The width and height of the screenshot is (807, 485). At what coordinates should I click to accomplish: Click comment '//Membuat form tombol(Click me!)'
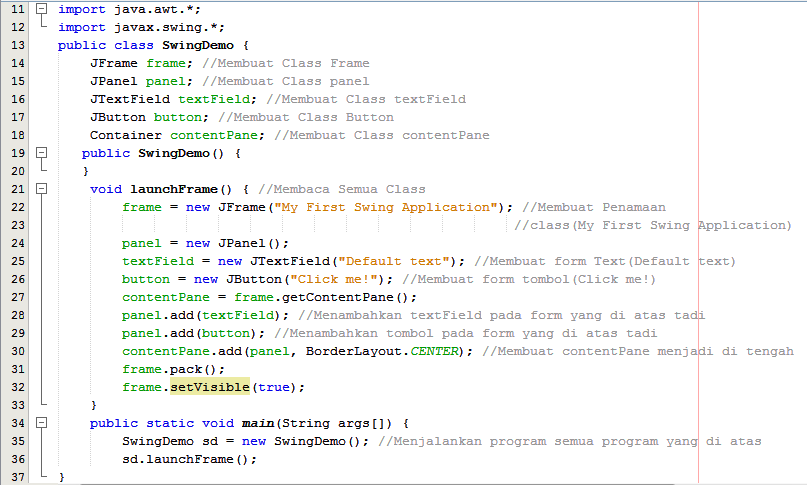point(529,280)
